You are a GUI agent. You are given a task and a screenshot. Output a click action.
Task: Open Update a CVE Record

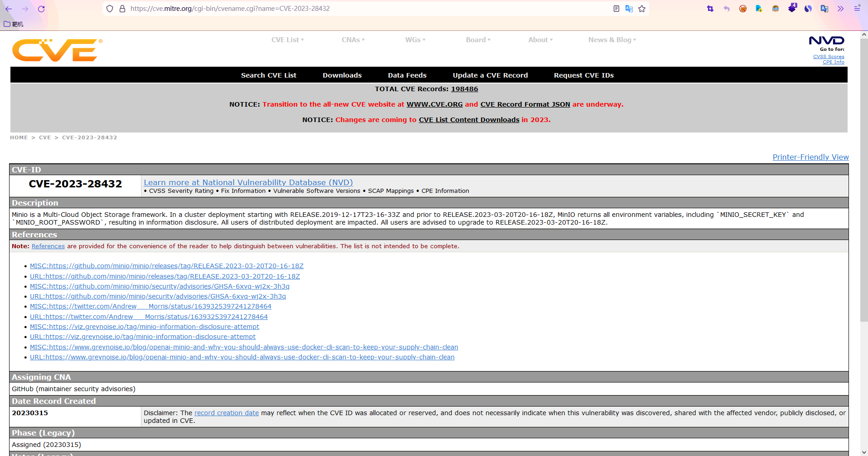490,75
